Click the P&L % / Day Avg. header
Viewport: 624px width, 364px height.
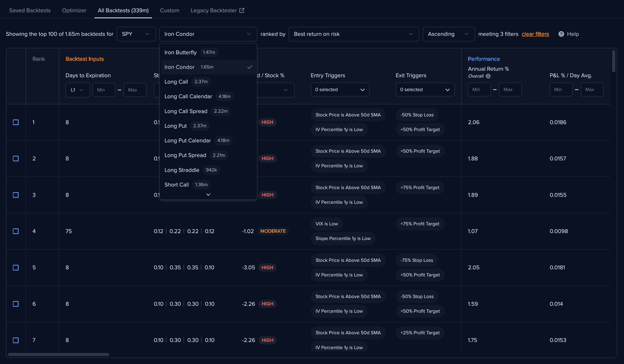point(571,75)
